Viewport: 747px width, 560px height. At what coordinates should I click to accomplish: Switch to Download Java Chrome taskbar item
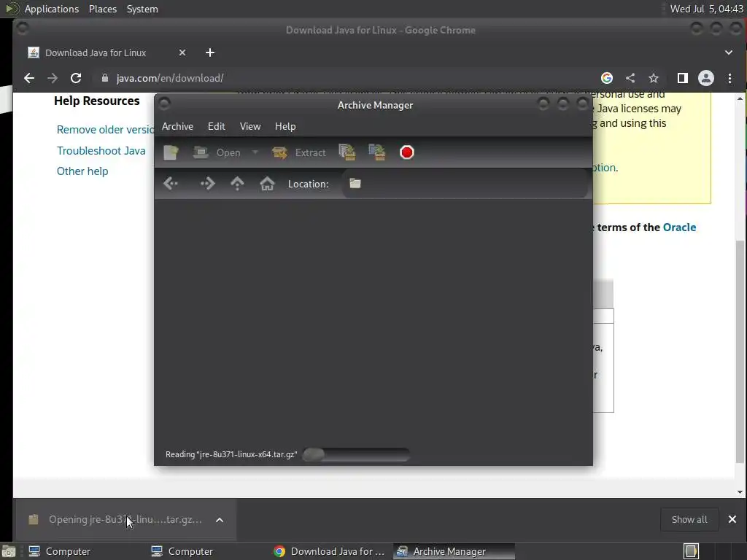tap(330, 551)
